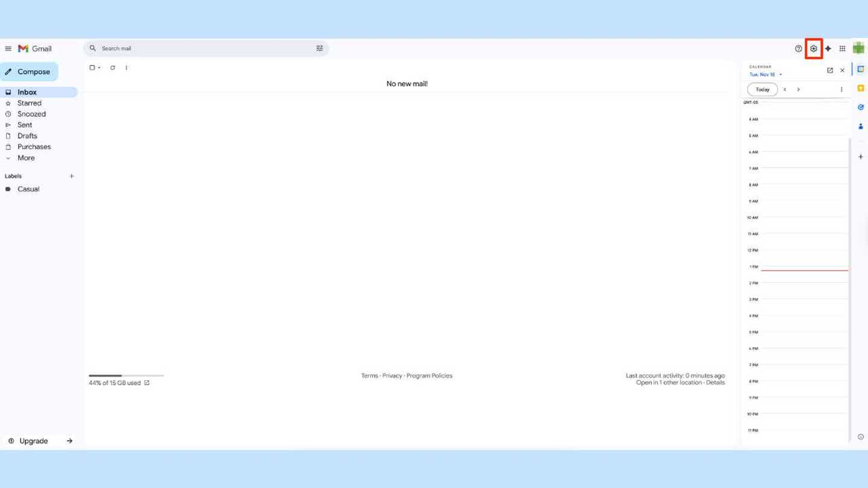
Task: Jump to Today in calendar panel
Action: click(762, 90)
